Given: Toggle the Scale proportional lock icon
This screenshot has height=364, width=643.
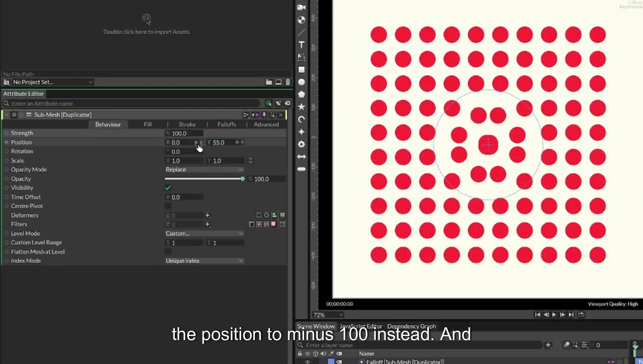Looking at the screenshot, I should tap(250, 161).
